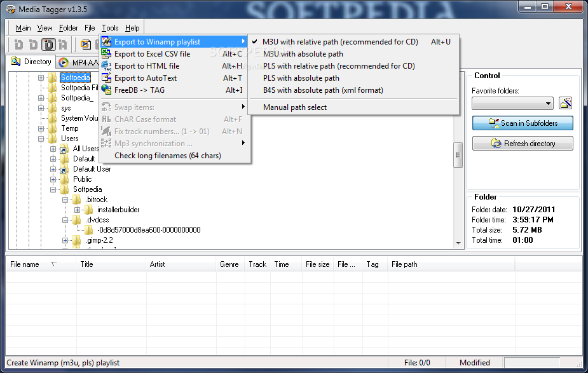The height and width of the screenshot is (373, 588).
Task: Click the folder icon beside '.gimp-2.2'
Action: (76, 240)
